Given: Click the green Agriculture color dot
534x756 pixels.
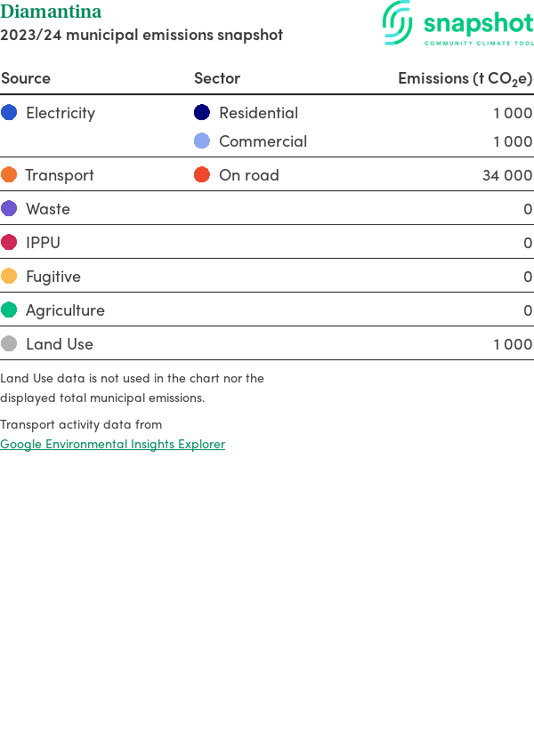Looking at the screenshot, I should pyautogui.click(x=9, y=310).
